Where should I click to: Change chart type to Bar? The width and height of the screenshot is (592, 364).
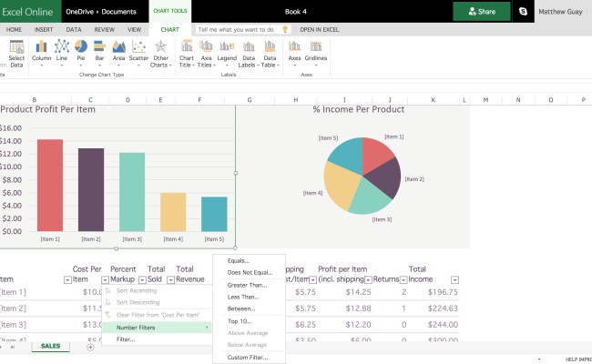[x=99, y=54]
